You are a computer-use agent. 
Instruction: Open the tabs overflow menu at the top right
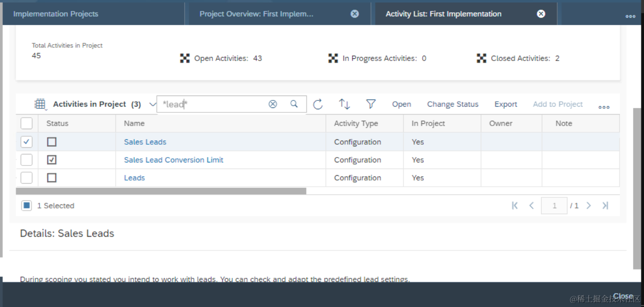tap(630, 16)
